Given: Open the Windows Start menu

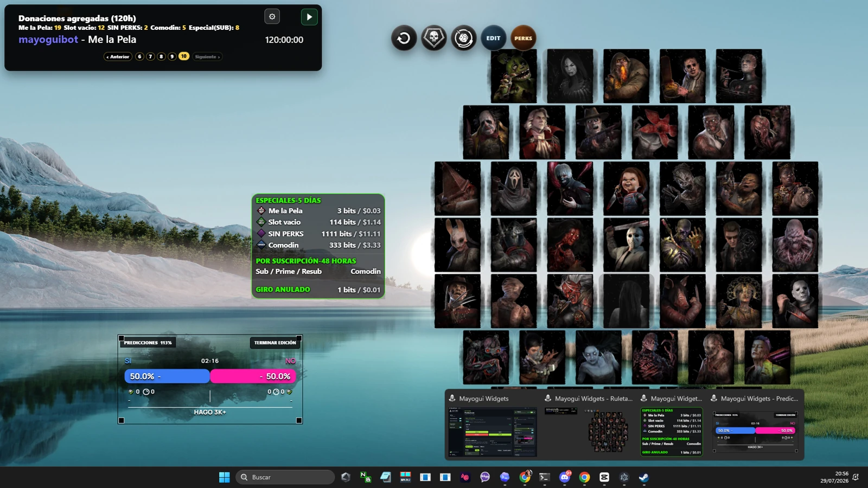Looking at the screenshot, I should pyautogui.click(x=224, y=477).
